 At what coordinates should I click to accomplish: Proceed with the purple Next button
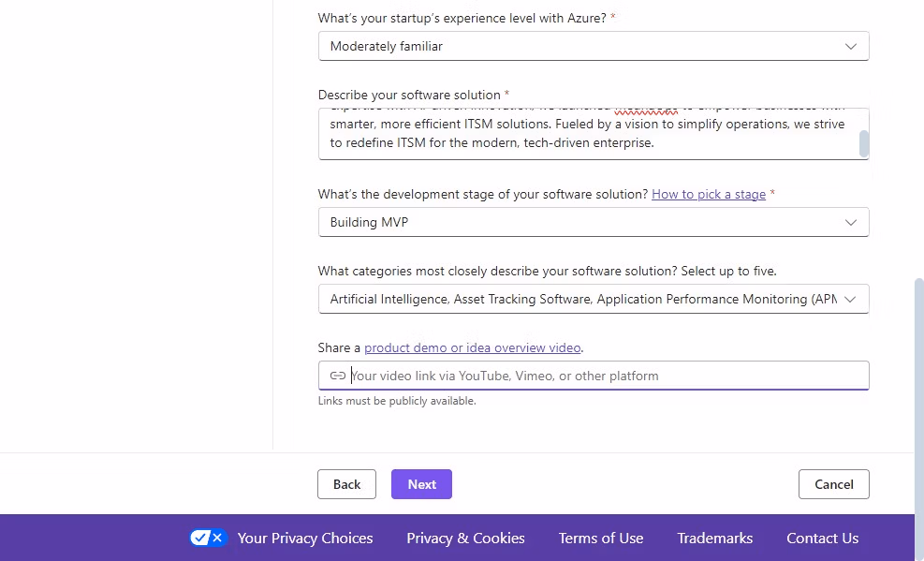pos(421,484)
